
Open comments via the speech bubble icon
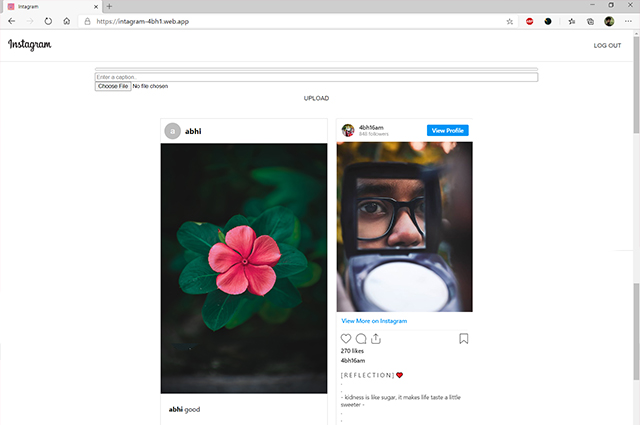pos(361,339)
